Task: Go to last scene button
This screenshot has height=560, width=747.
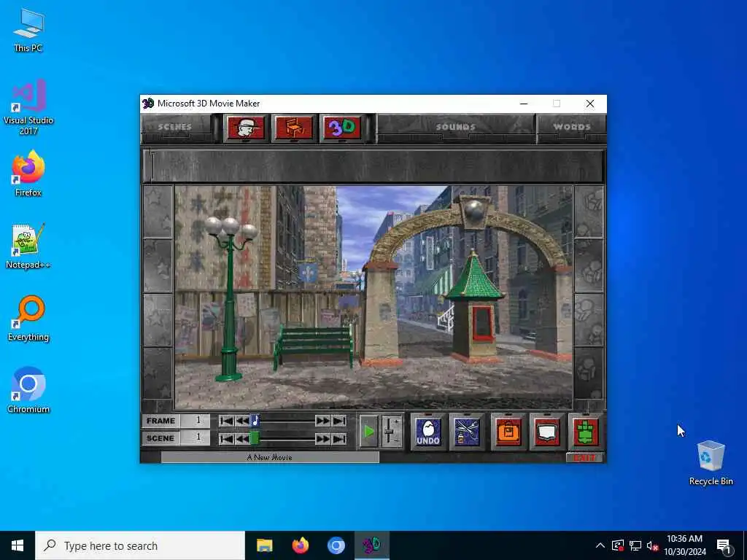Action: click(338, 438)
